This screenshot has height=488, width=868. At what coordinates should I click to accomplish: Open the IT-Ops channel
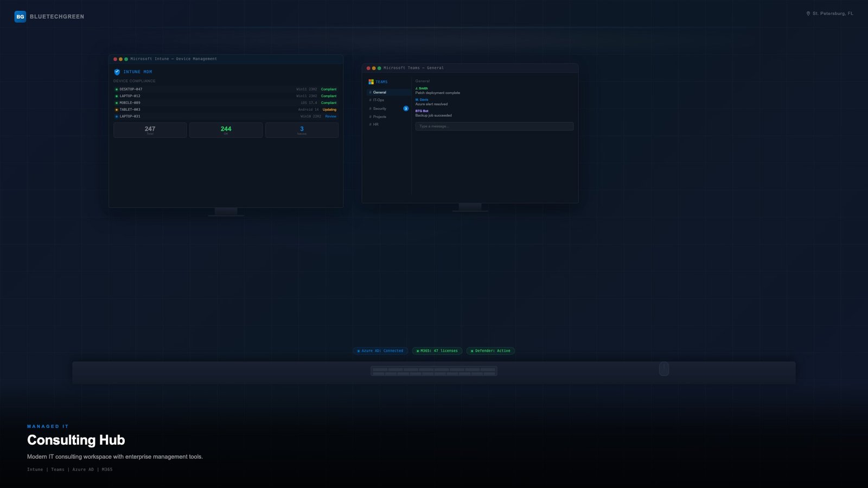[378, 100]
